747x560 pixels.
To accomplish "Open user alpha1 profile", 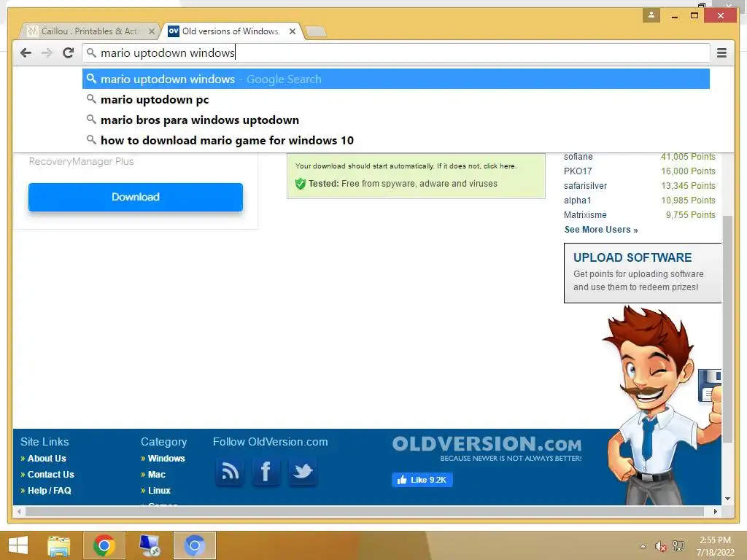I will tap(578, 201).
